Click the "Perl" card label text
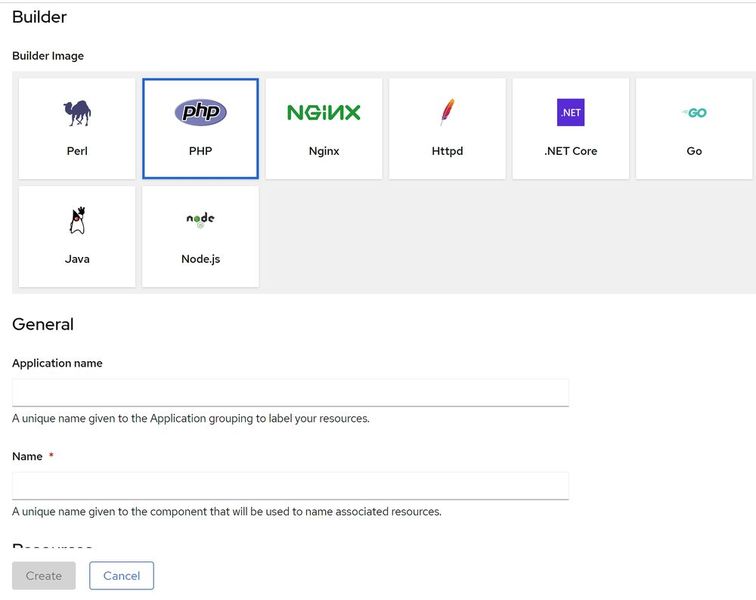Screen dimensions: 756x600 (77, 151)
